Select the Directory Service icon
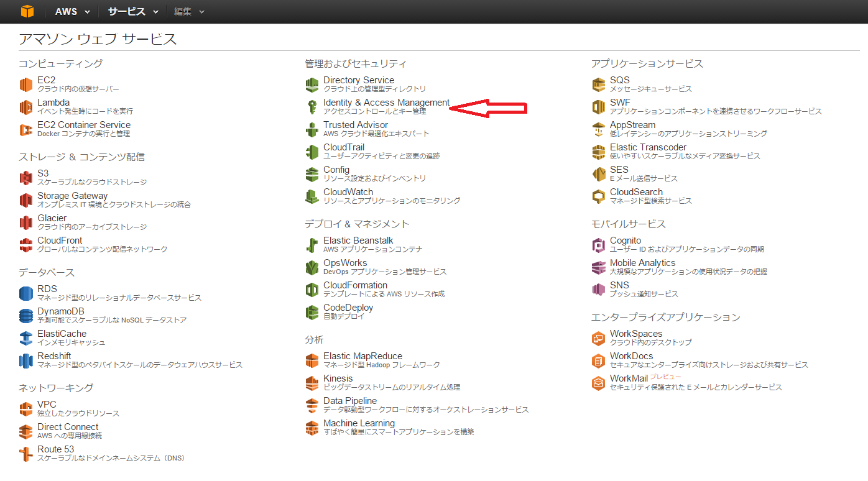The image size is (868, 481). click(x=312, y=85)
